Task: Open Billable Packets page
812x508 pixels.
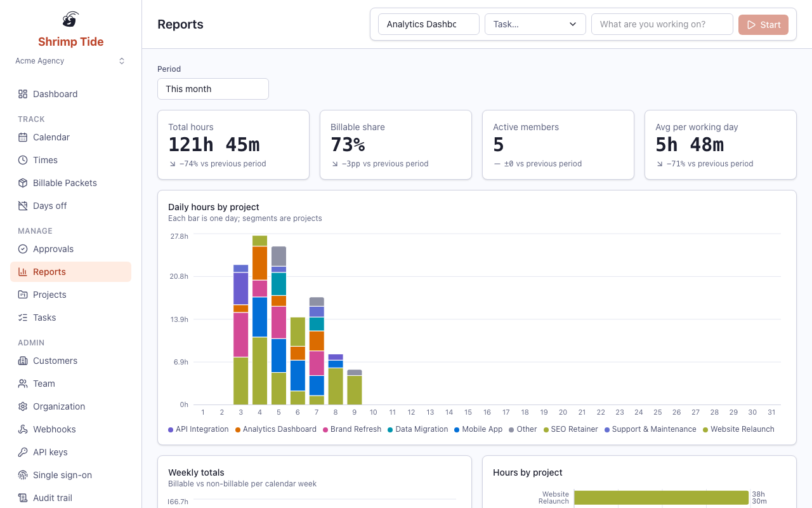Action: (x=70, y=183)
